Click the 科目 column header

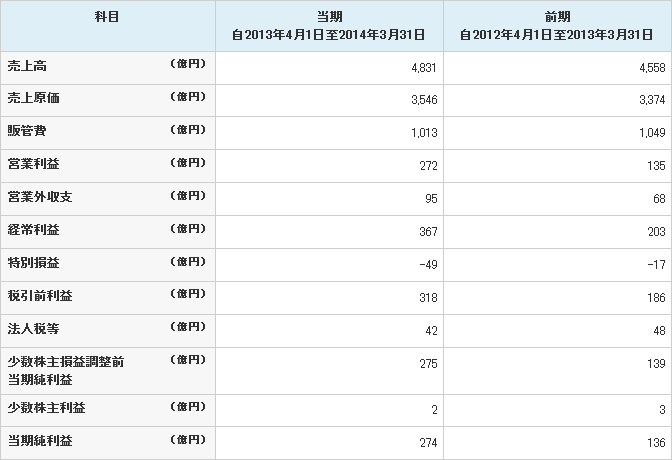(x=106, y=18)
